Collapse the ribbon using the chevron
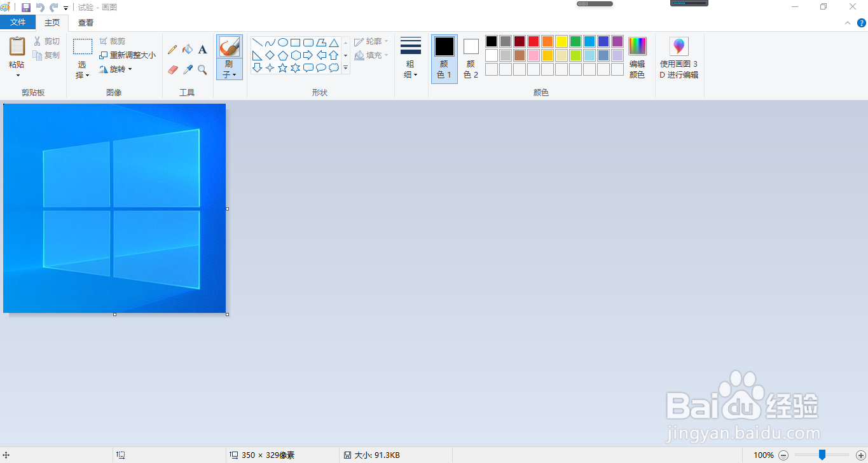The image size is (868, 463). (x=848, y=23)
